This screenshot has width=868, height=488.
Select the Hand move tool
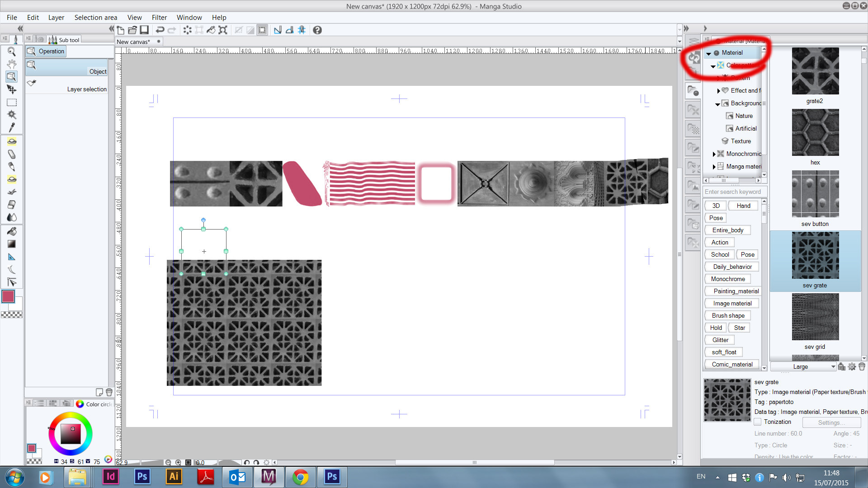click(12, 64)
